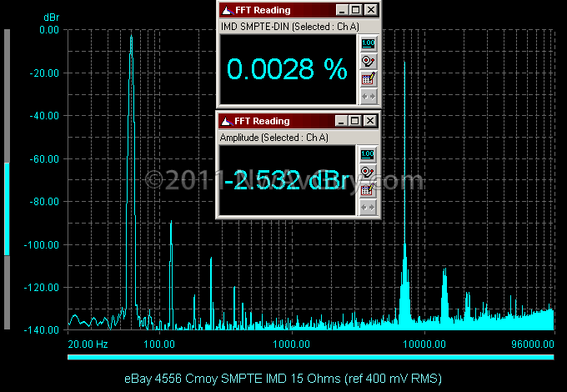Viewport: 567px width, 392px height.
Task: Click the title bar of the IMD FFT Reading window
Action: point(299,10)
